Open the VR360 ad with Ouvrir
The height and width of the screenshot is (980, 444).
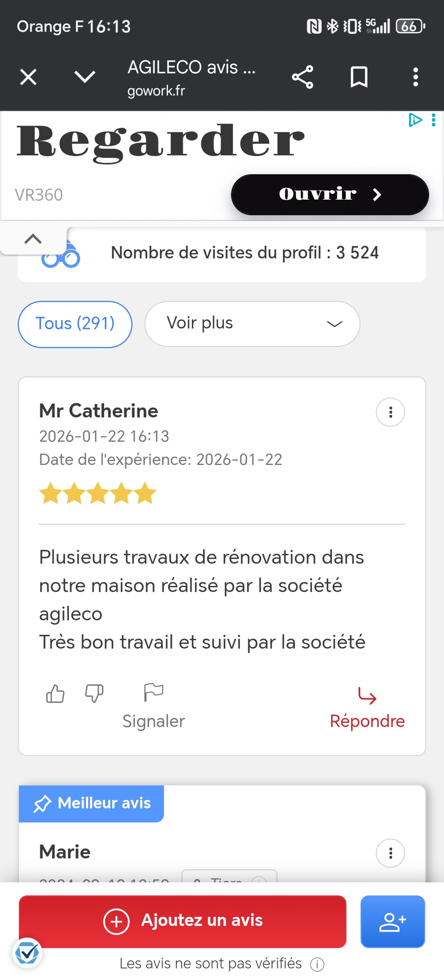pos(330,194)
